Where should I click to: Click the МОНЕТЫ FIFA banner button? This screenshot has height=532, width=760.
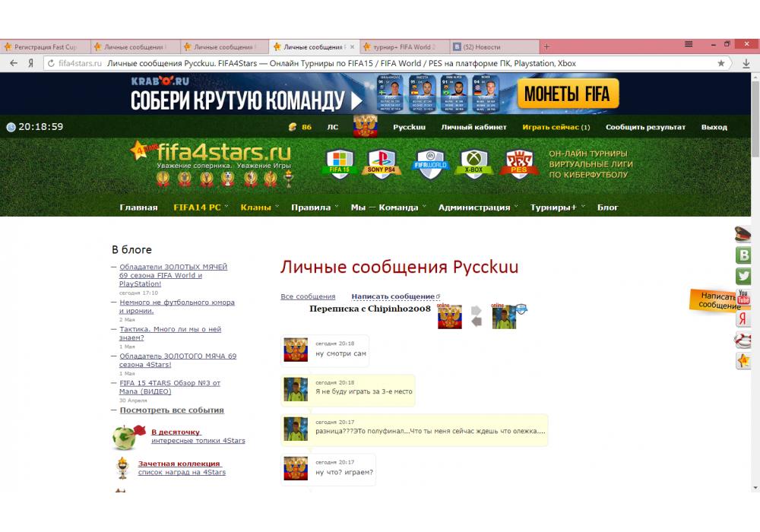pos(568,93)
